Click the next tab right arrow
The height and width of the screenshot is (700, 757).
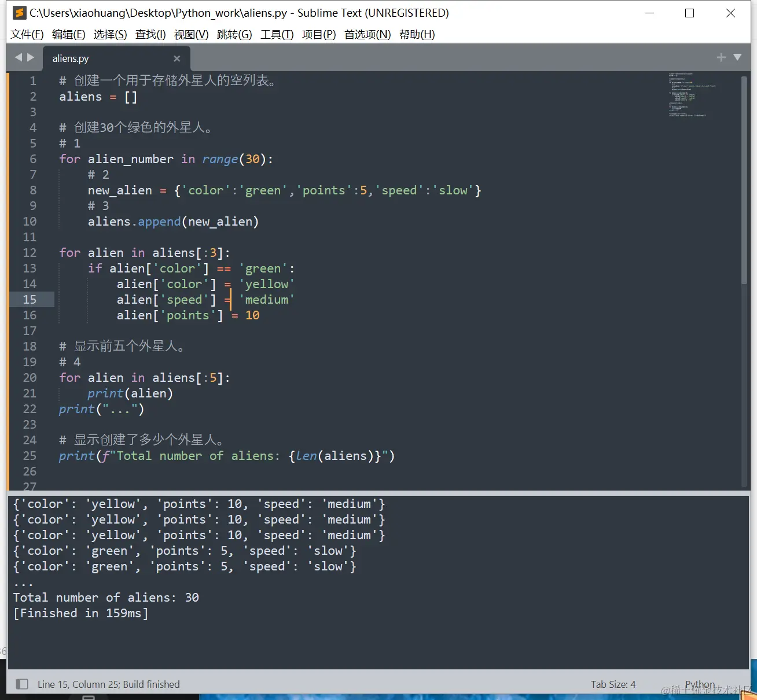pyautogui.click(x=31, y=57)
